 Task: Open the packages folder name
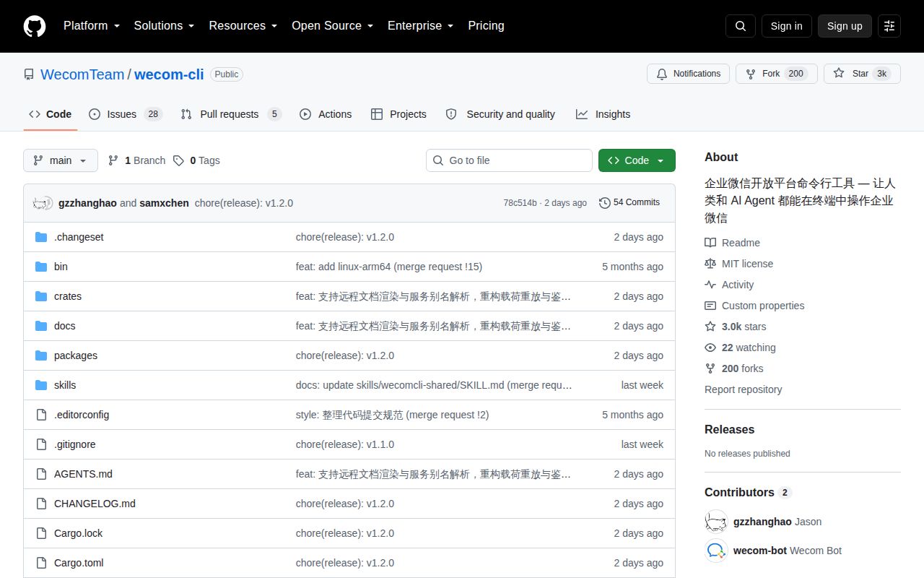pos(76,355)
